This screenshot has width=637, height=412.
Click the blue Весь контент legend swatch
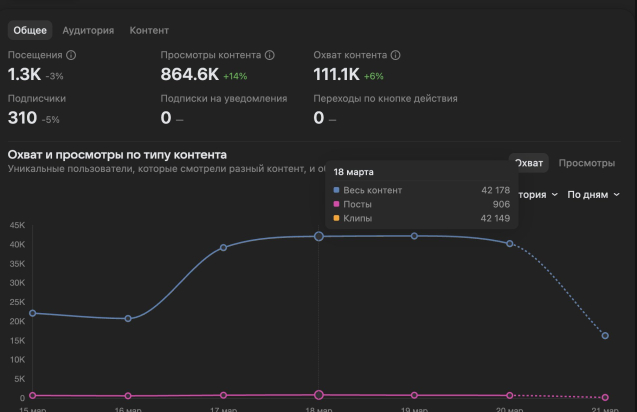click(337, 190)
